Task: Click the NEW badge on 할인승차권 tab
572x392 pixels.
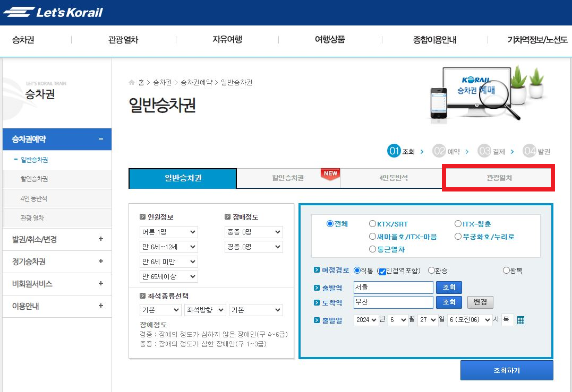Action: [x=329, y=172]
